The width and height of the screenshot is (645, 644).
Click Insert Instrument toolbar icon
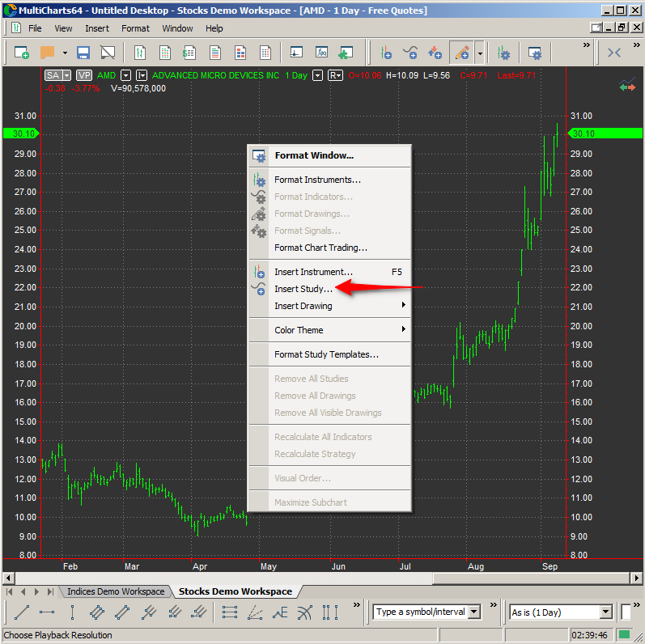point(386,53)
